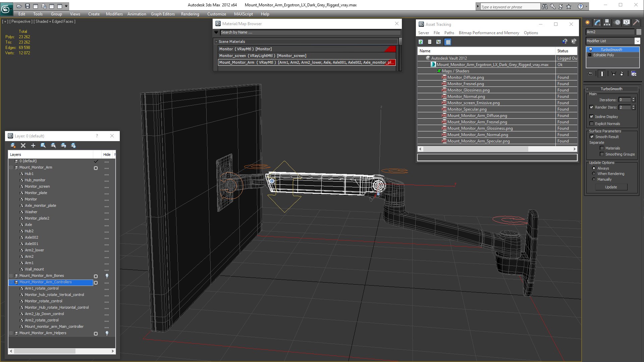The image size is (644, 362).
Task: Create new layer icon in Layer dialog
Action: pos(13,145)
